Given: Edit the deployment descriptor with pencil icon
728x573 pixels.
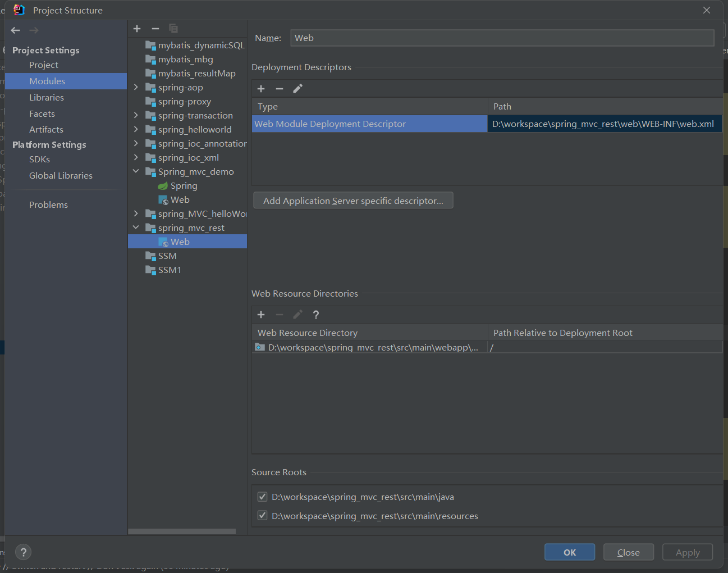Looking at the screenshot, I should click(x=298, y=89).
